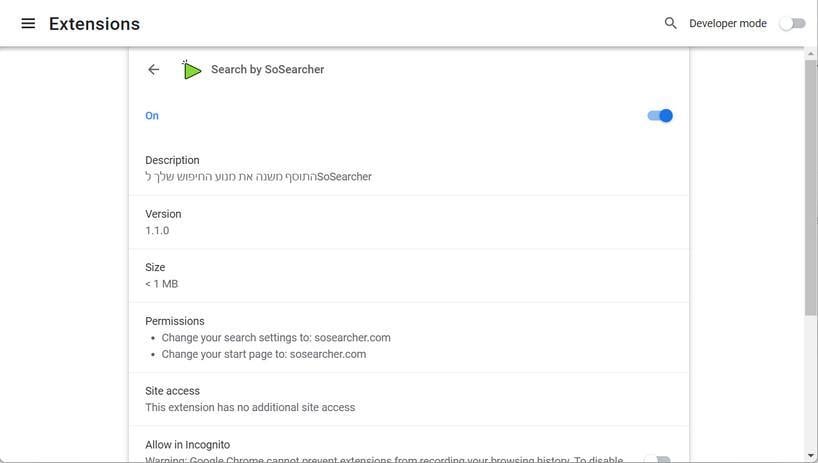Click the green SoSearcher extension logo
Screen dimensions: 818x463
tap(192, 70)
